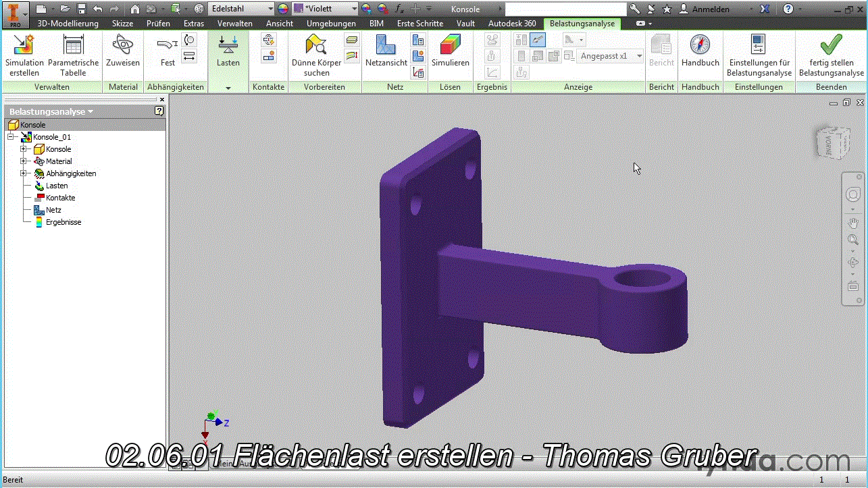Click the Zoom icon in navigation bar
Screen dimensions: 868x488
[852, 240]
